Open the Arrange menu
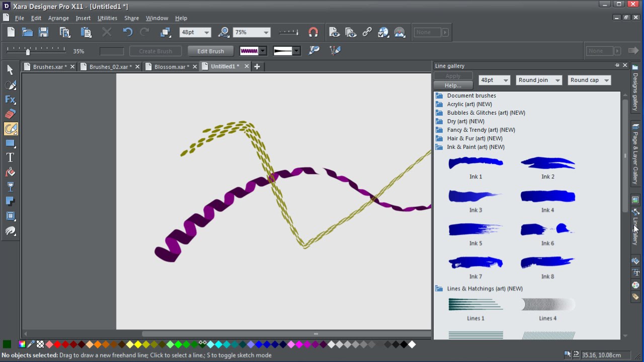This screenshot has width=644, height=362. (58, 18)
